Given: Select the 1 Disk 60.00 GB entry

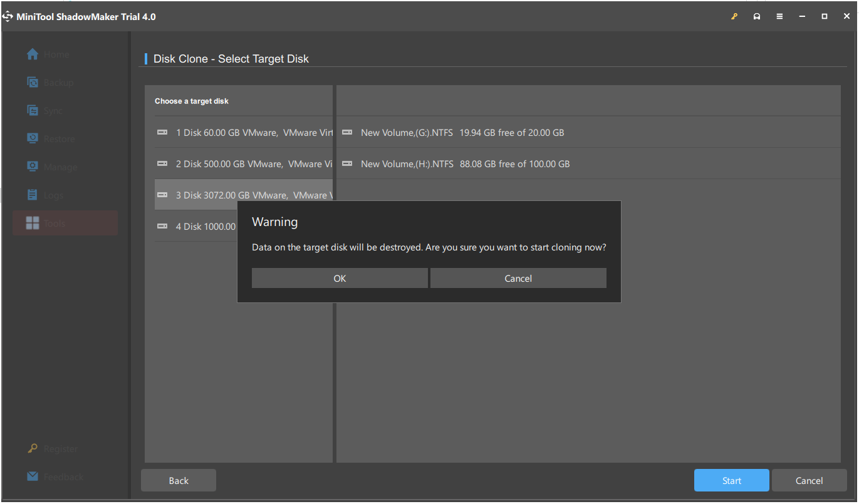Looking at the screenshot, I should [x=244, y=133].
